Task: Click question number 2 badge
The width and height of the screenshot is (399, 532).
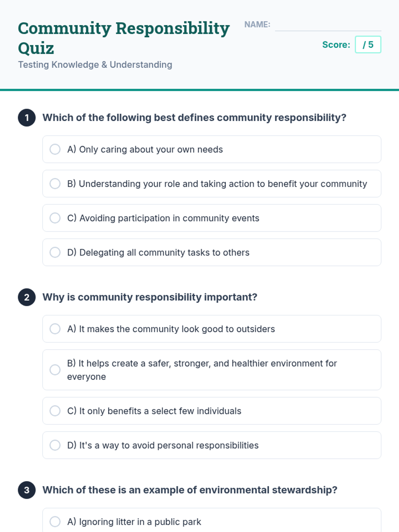Action: pyautogui.click(x=27, y=297)
